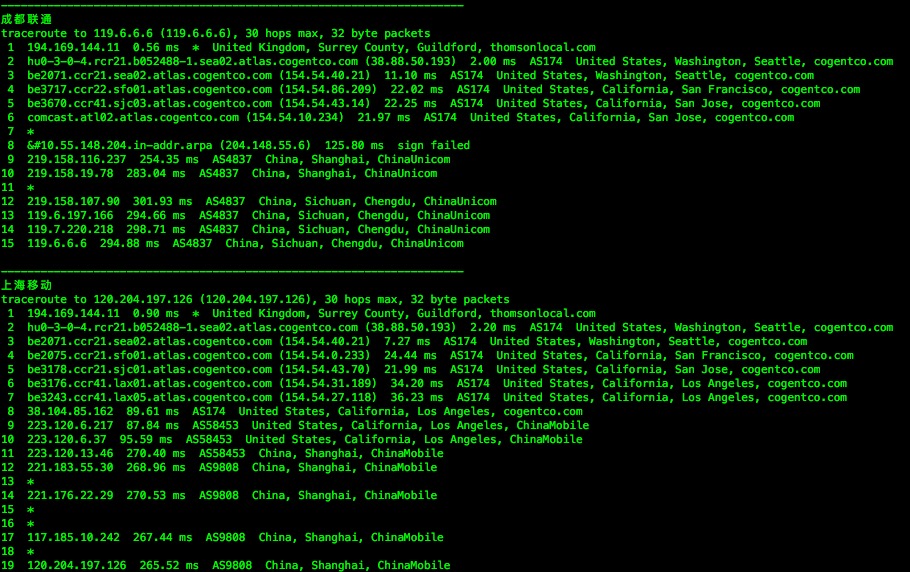
Task: Click IP 221.176.22.29 in hop 14
Action: click(x=70, y=495)
